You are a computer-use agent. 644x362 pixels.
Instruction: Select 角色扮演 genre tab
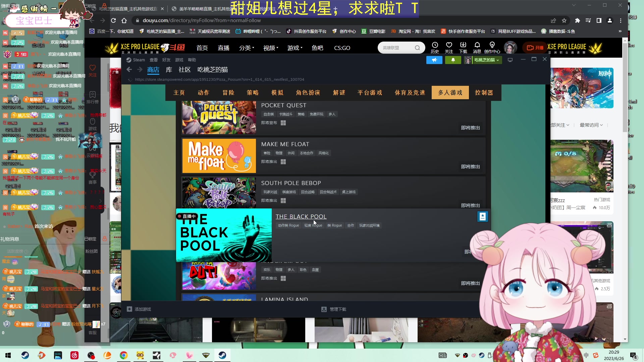[x=308, y=93]
